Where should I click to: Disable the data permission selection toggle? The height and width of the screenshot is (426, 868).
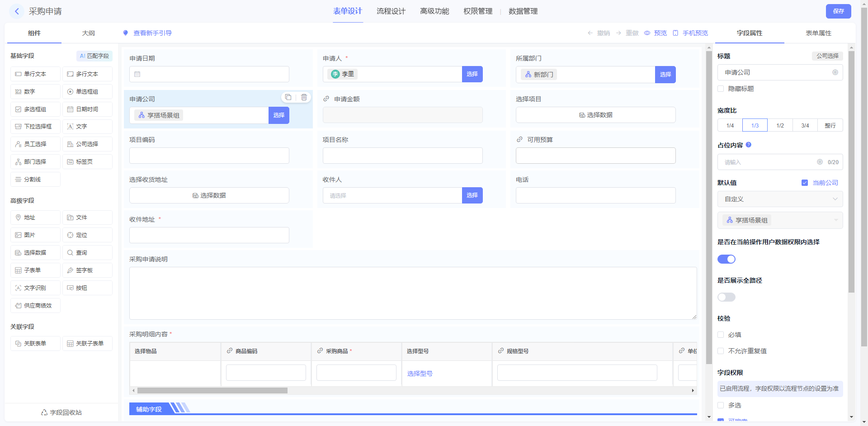[726, 259]
